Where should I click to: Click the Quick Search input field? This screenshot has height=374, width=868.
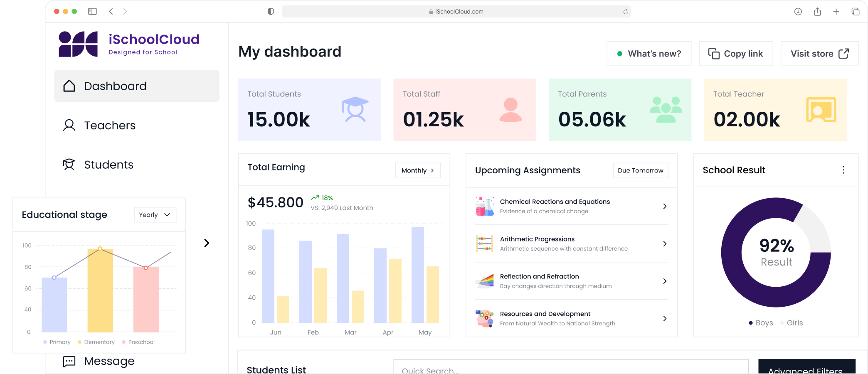pyautogui.click(x=570, y=368)
